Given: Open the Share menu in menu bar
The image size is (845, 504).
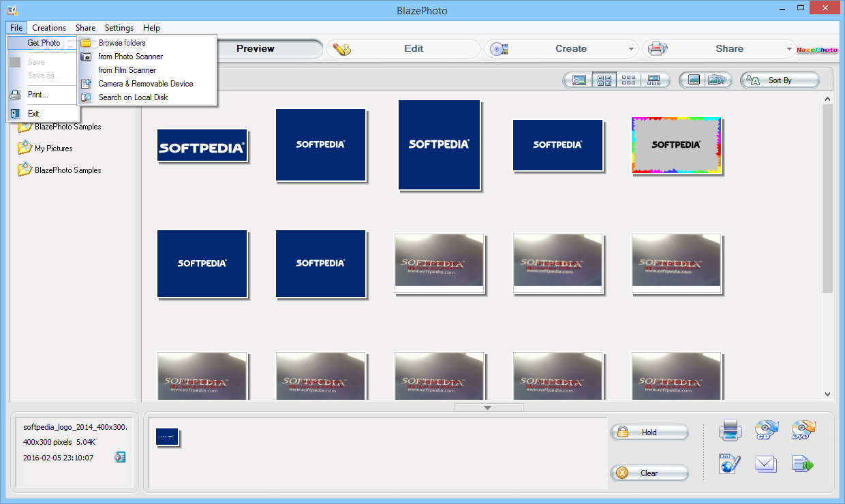Looking at the screenshot, I should [85, 28].
